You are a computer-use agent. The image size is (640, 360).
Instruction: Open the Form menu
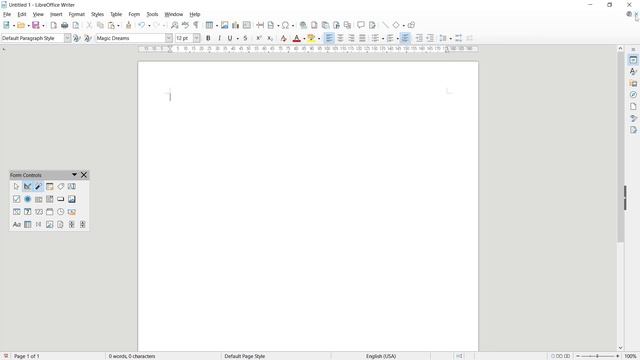(134, 14)
